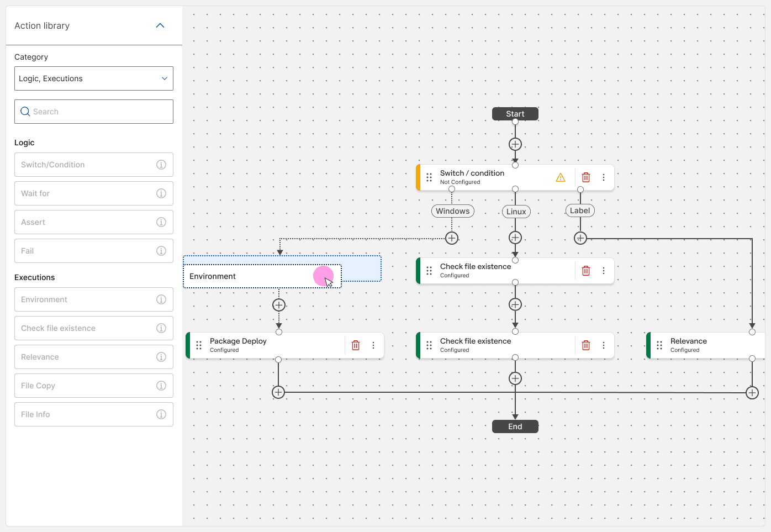This screenshot has width=771, height=532.
Task: Add step below lower Check file existence
Action: [515, 378]
